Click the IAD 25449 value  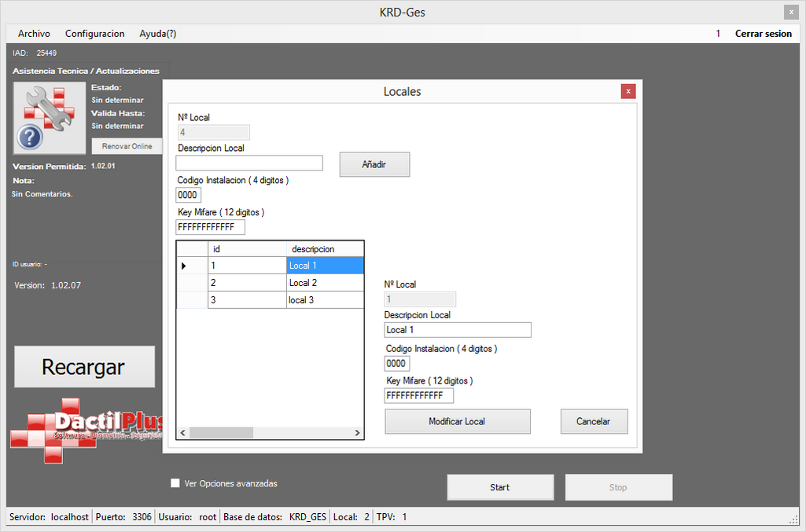pos(46,53)
